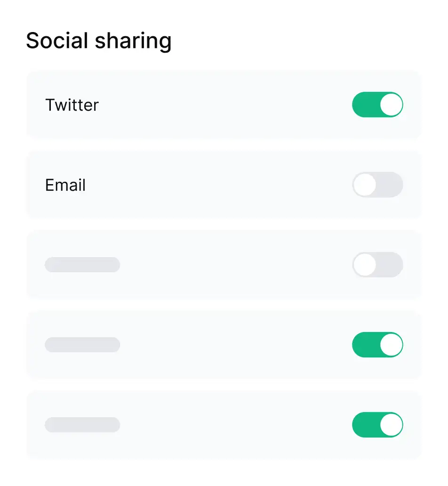Click the empty middle of the Email row

224,185
